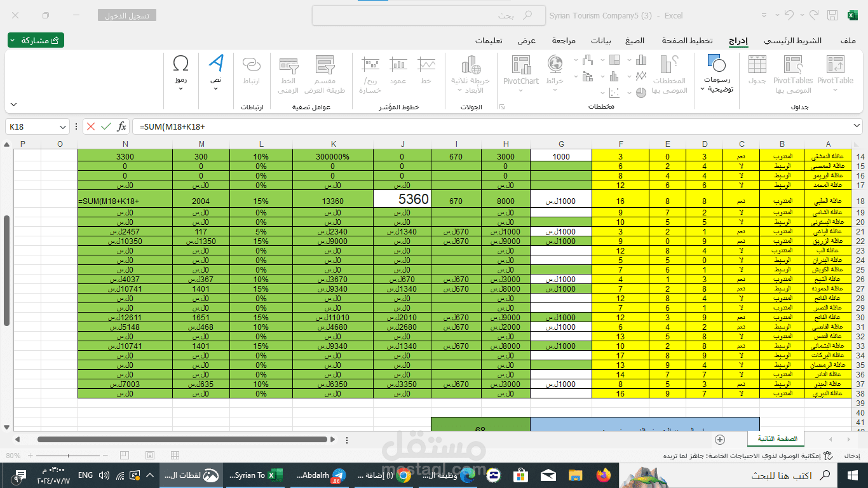
Task: Insert a line sparkline (خط)
Action: pyautogui.click(x=426, y=71)
